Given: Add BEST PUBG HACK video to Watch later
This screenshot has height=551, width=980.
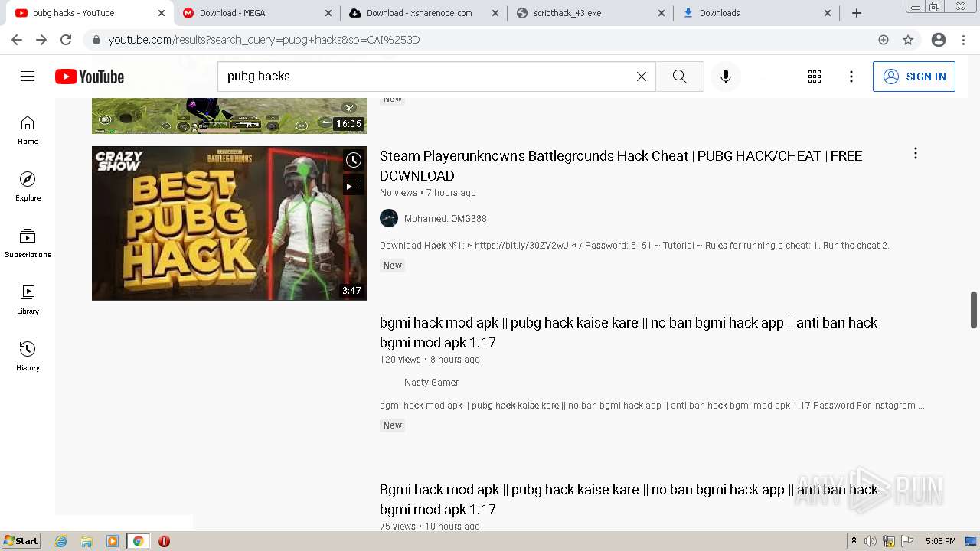Looking at the screenshot, I should [353, 160].
